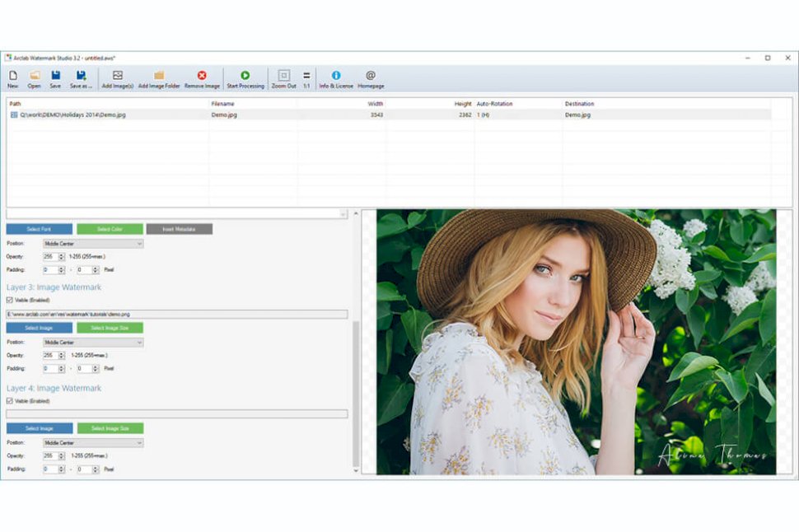The image size is (799, 532).
Task: Open Layer 3 Position dropdown
Action: (x=93, y=343)
